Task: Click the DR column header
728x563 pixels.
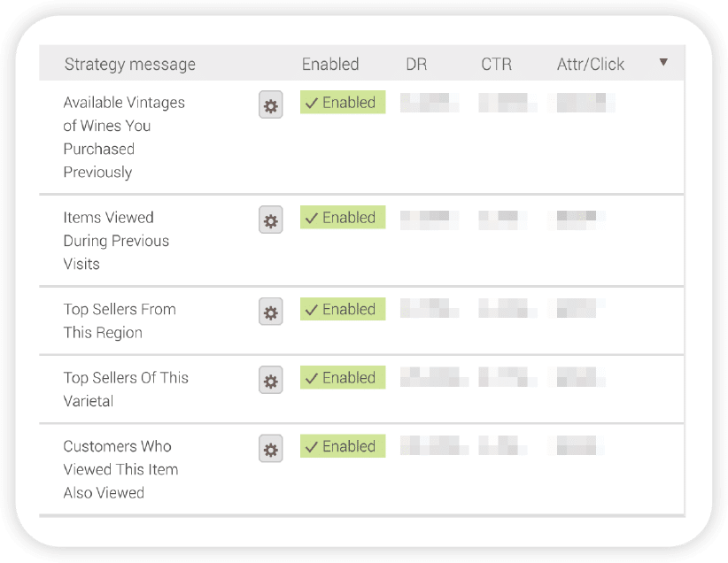Action: 416,65
